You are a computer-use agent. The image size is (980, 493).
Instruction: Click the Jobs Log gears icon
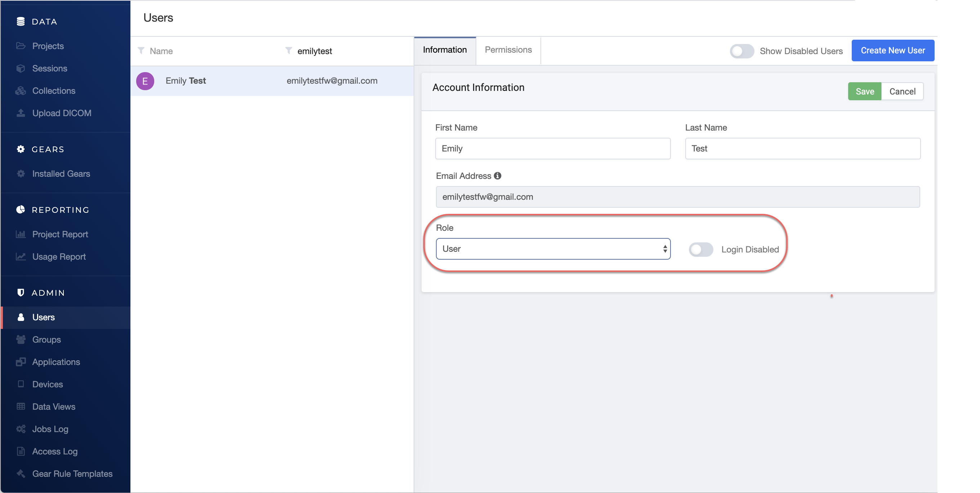click(21, 429)
